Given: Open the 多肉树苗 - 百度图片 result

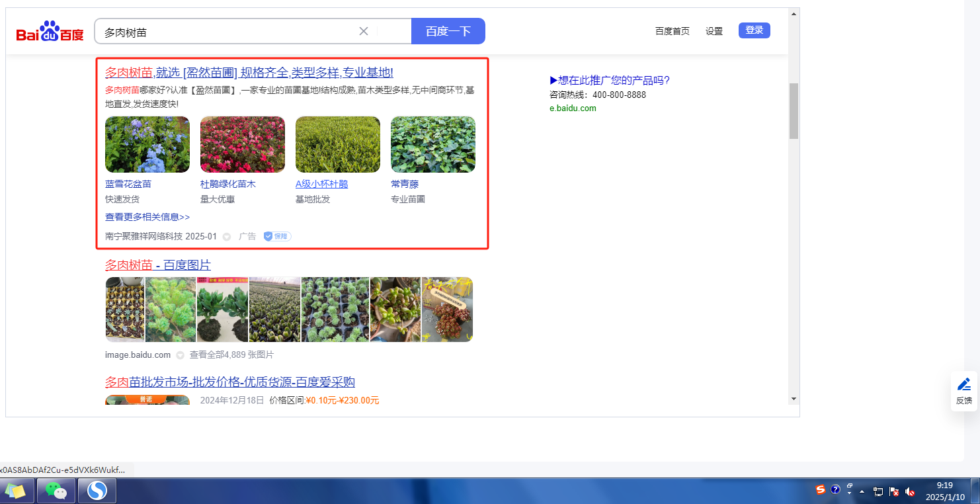Looking at the screenshot, I should click(158, 265).
